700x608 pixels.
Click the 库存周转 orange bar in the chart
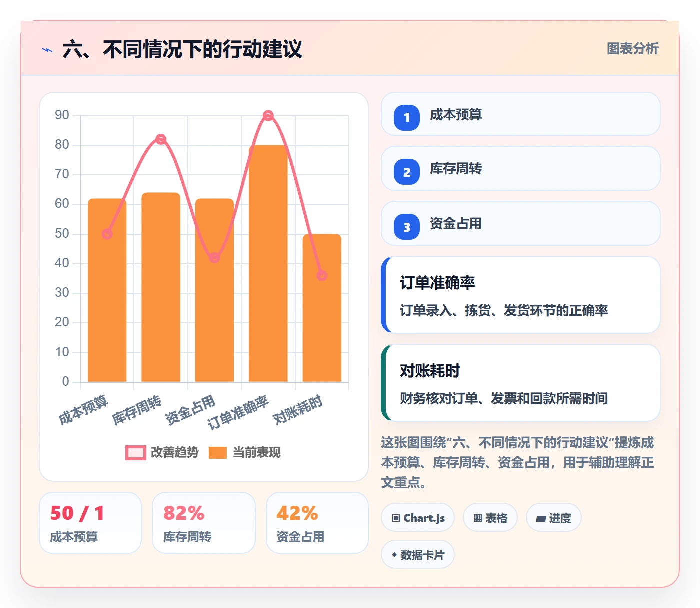click(161, 287)
